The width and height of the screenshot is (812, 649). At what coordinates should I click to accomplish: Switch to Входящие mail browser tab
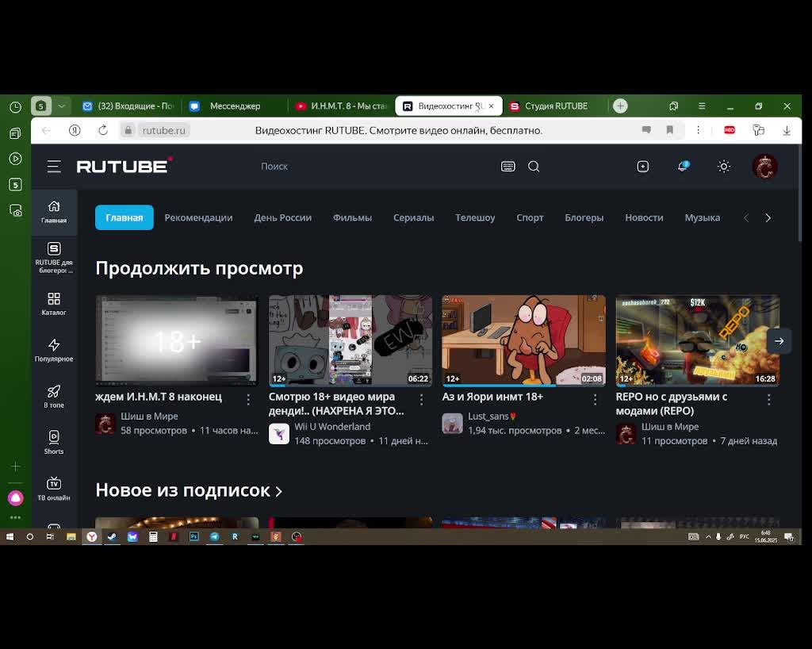click(x=129, y=106)
